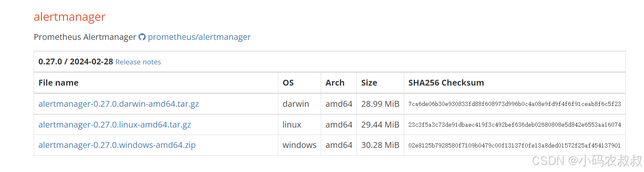The width and height of the screenshot is (644, 172).
Task: Click the 29.44 MiB size cell
Action: click(x=380, y=125)
